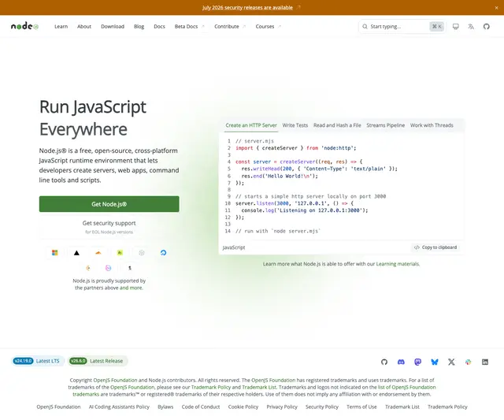Open the Security Policy footer link
The height and width of the screenshot is (420, 504).
[322, 407]
